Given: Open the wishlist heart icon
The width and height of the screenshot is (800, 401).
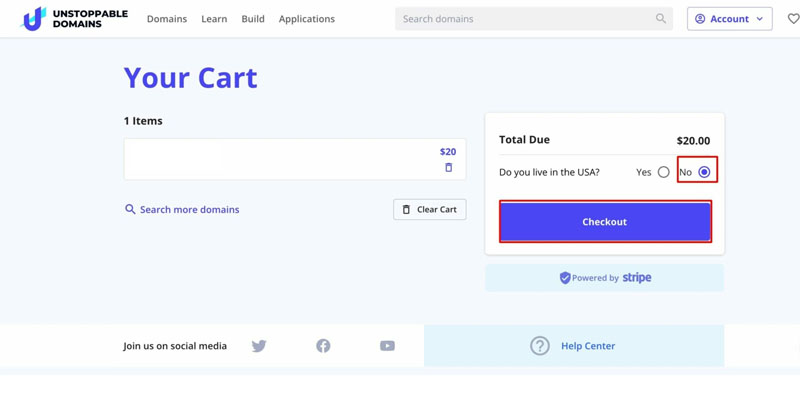Looking at the screenshot, I should point(793,19).
